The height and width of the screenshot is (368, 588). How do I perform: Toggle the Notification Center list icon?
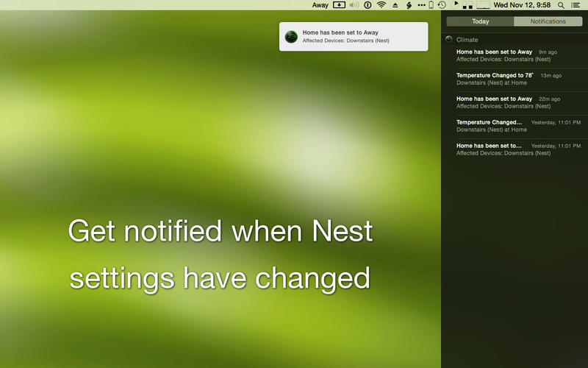click(x=576, y=5)
